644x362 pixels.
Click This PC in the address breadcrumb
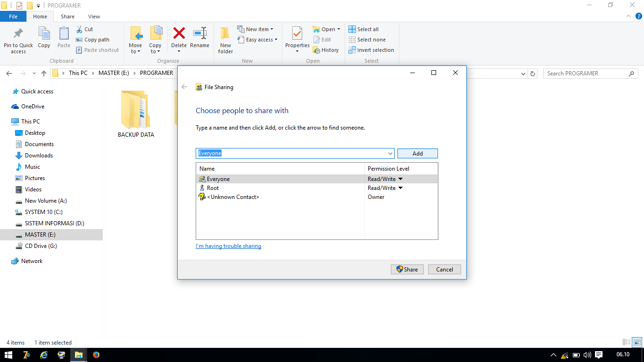pyautogui.click(x=78, y=73)
